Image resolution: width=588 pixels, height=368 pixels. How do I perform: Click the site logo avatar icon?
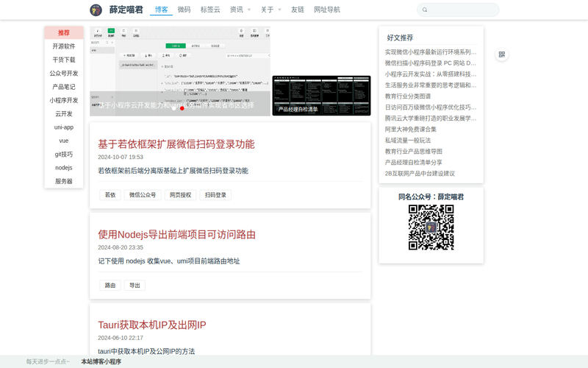pyautogui.click(x=96, y=10)
